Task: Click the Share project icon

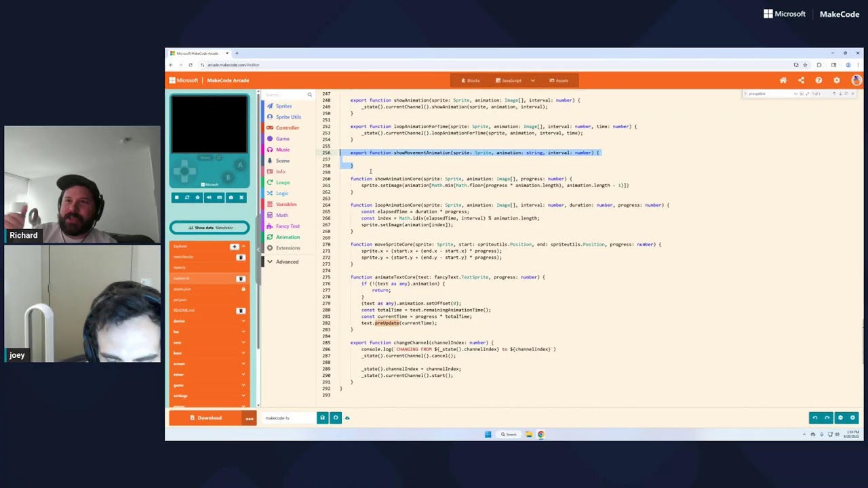Action: (x=801, y=80)
